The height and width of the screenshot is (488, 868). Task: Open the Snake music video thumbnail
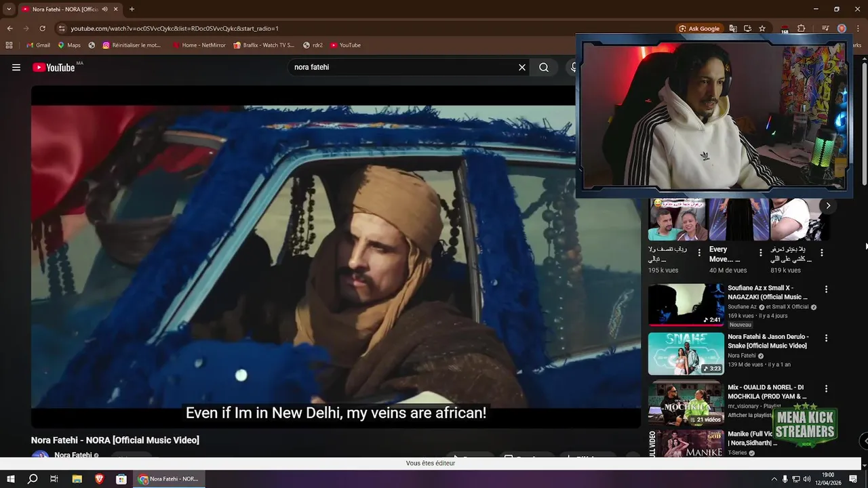pyautogui.click(x=686, y=354)
